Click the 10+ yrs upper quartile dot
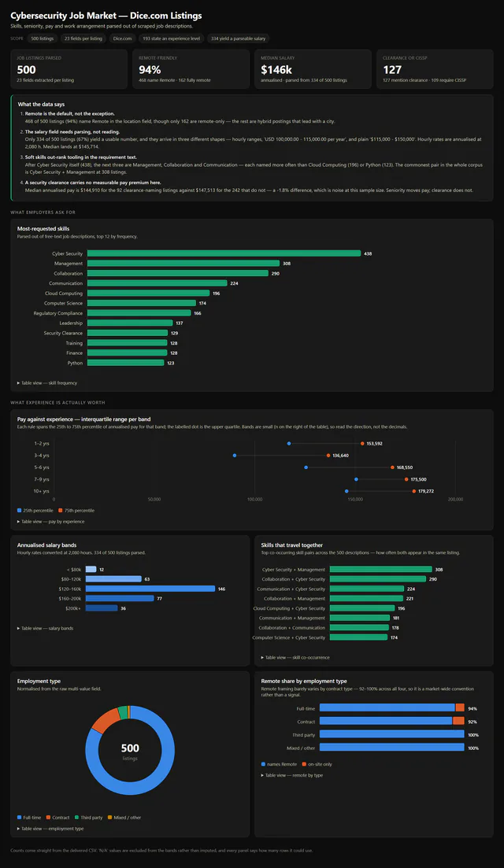 [413, 491]
